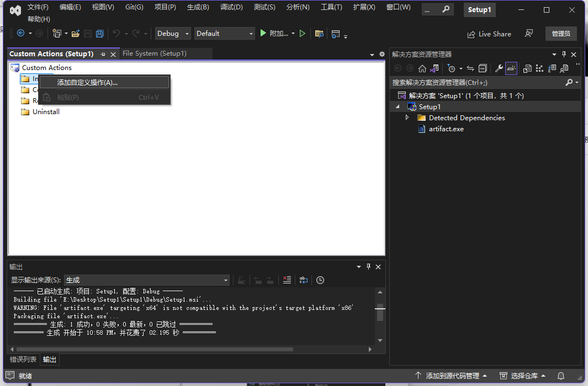This screenshot has height=386, width=588.
Task: Click the Open File folder icon
Action: pyautogui.click(x=76, y=34)
